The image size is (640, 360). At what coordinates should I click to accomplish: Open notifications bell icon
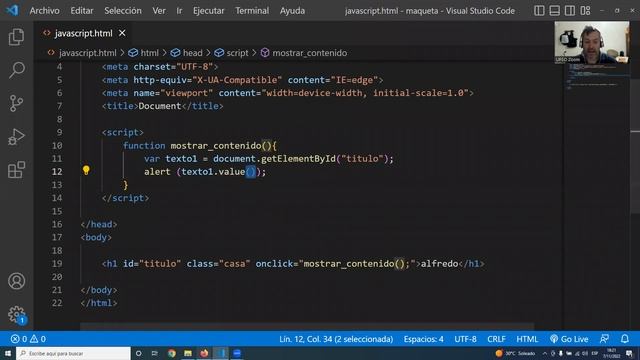point(625,339)
